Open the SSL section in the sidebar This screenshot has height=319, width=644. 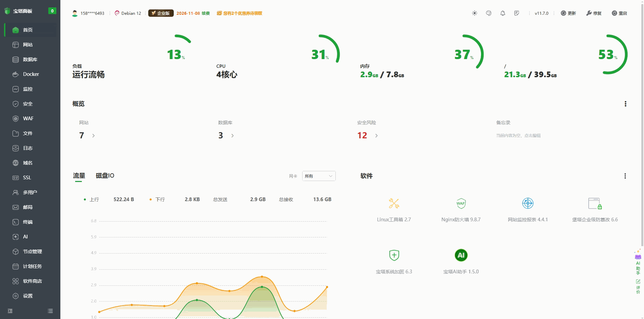(26, 177)
